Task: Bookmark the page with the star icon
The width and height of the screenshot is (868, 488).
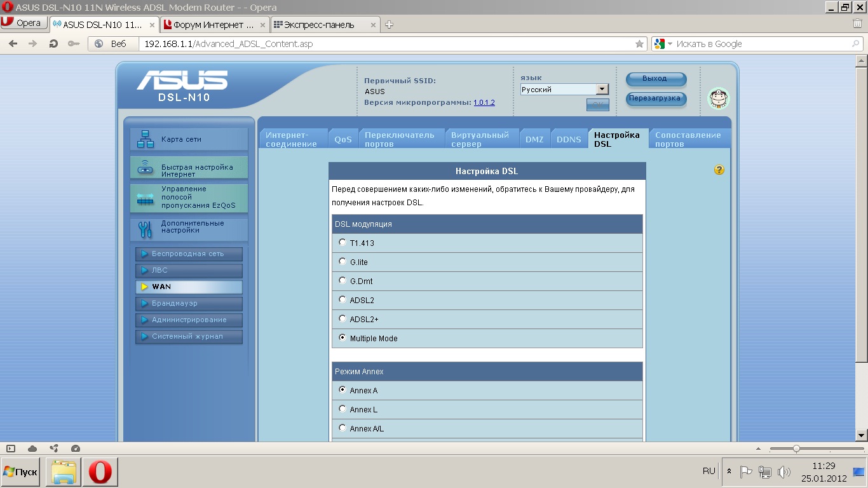Action: point(639,44)
